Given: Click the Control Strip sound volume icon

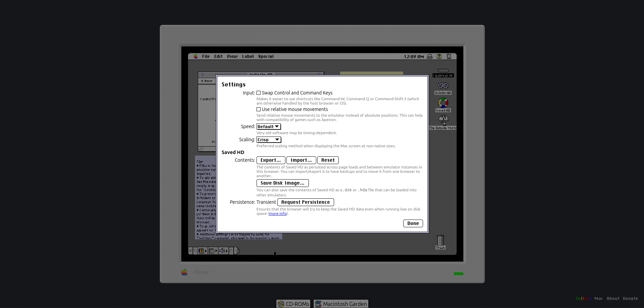Looking at the screenshot, I should [x=223, y=251].
